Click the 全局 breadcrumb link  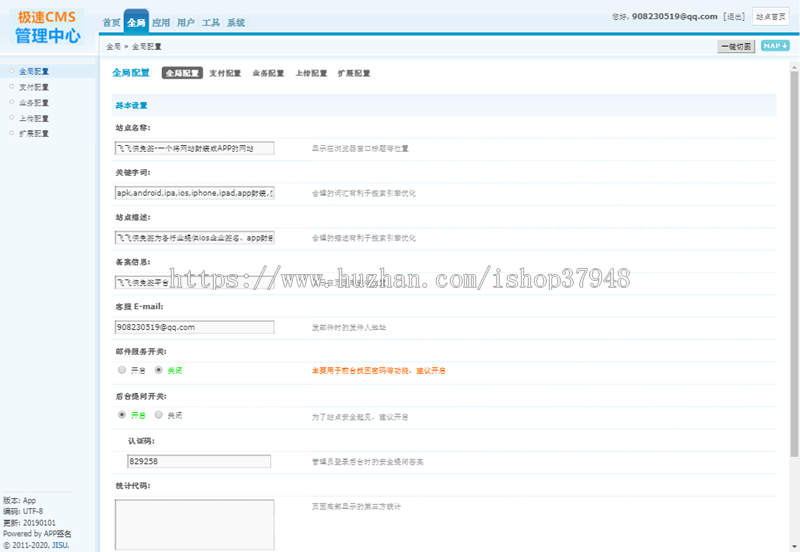[113, 46]
